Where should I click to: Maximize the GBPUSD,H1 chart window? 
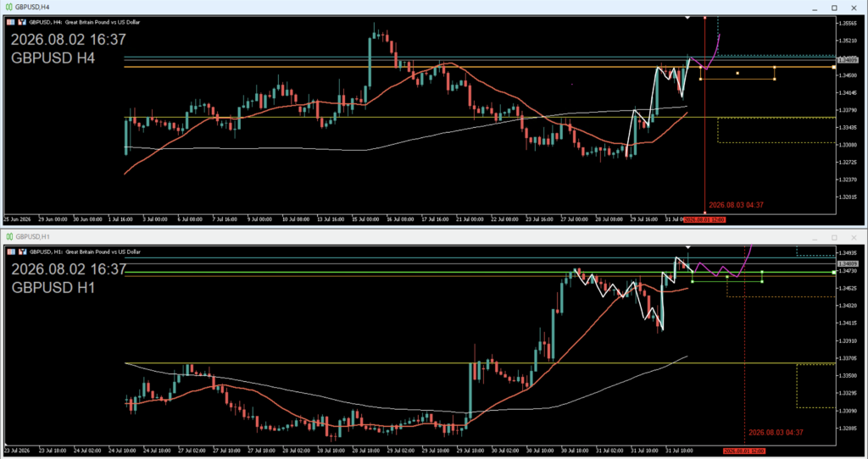point(834,237)
